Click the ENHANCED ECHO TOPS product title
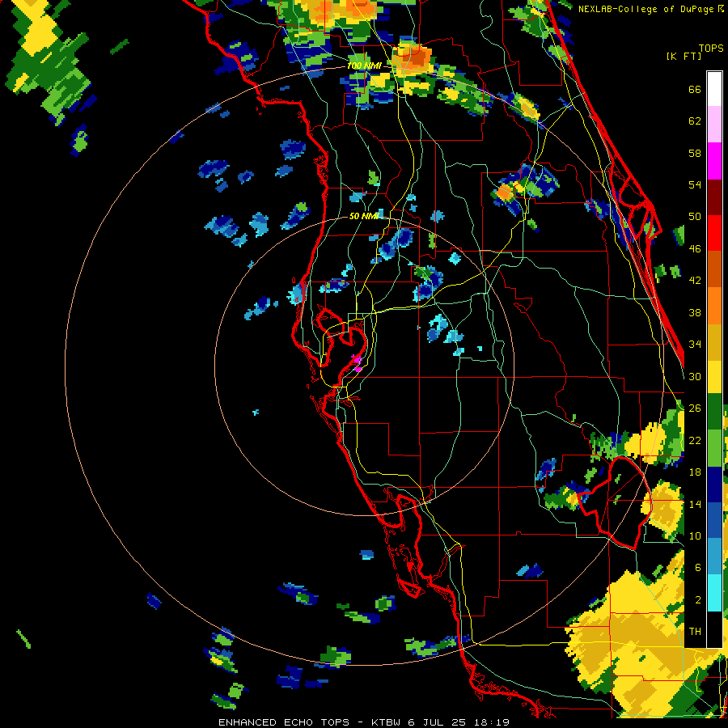Image resolution: width=728 pixels, height=728 pixels. [284, 722]
